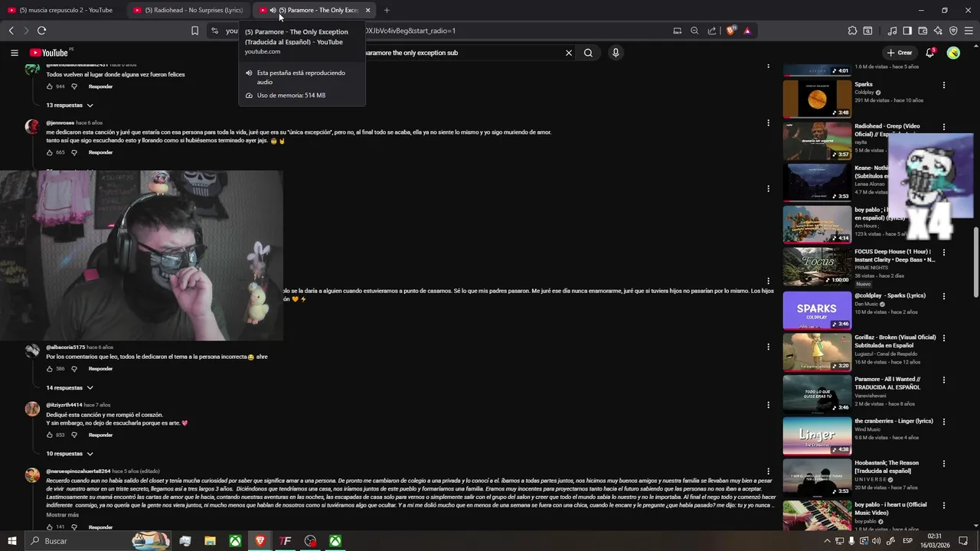Expand the 10 respuestas replies
Image resolution: width=980 pixels, height=551 pixels.
pyautogui.click(x=70, y=454)
